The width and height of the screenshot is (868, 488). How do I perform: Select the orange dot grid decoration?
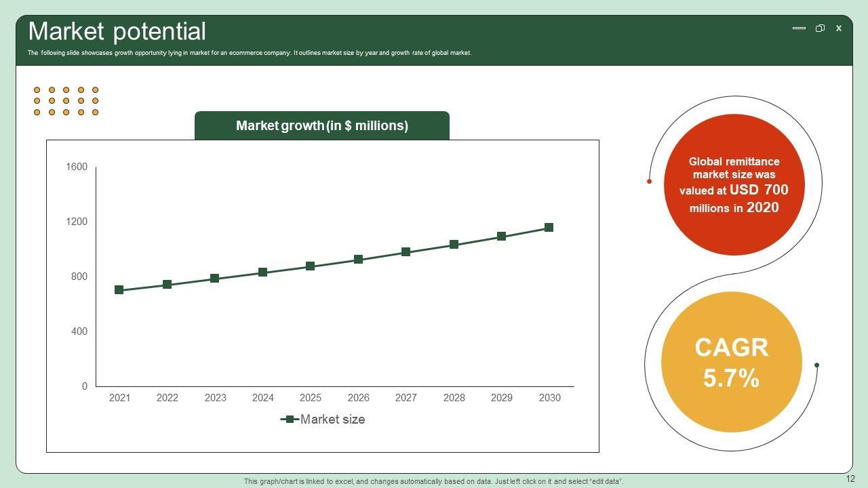pos(66,101)
